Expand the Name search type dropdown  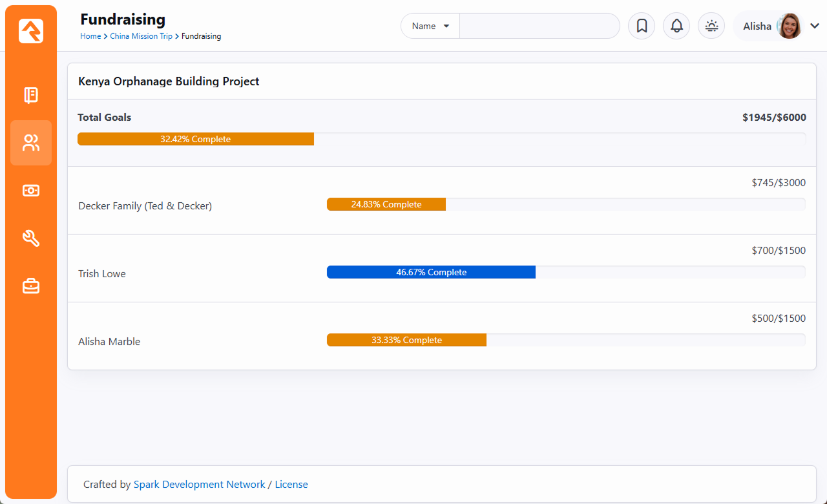430,26
